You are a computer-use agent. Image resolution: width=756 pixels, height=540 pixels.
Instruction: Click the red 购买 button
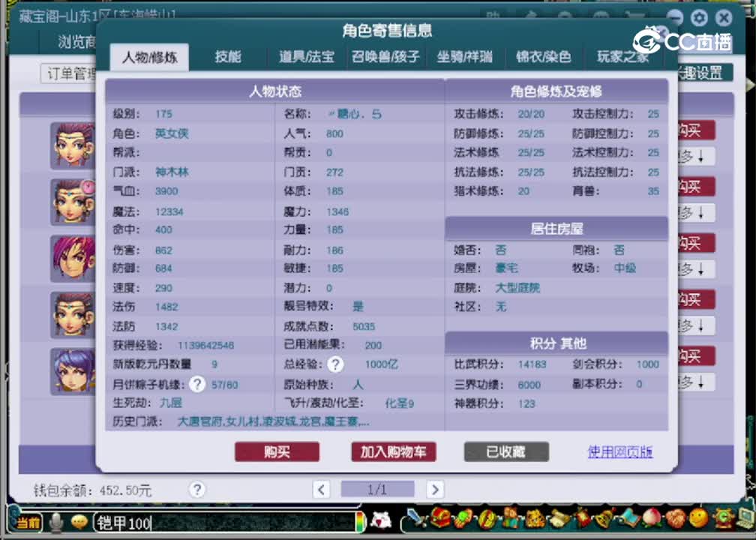(x=277, y=451)
